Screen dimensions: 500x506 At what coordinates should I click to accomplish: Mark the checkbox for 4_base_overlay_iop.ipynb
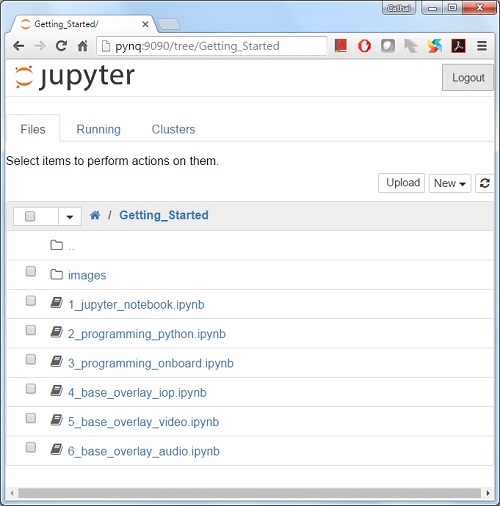point(31,389)
